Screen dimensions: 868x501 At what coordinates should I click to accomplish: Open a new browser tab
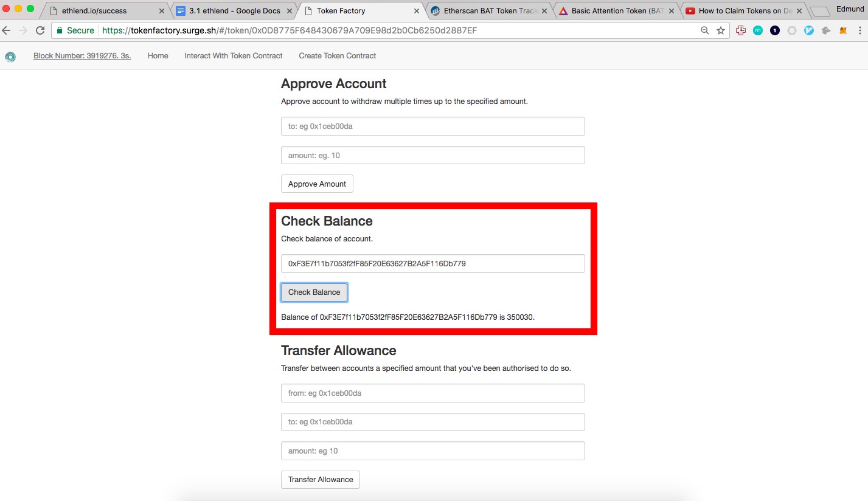[820, 11]
